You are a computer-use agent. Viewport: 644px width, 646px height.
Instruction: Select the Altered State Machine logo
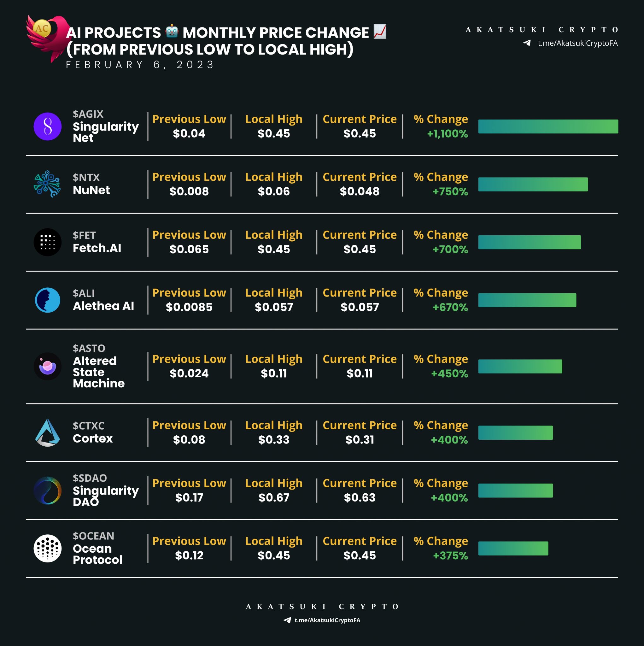click(x=48, y=366)
